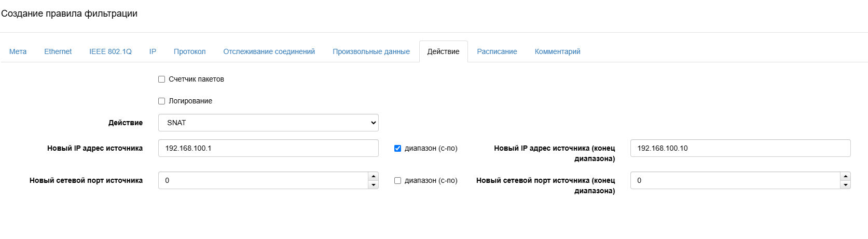Open Отслеживание соединений tab
Viewport: 868px width, 239px height.
tap(269, 51)
